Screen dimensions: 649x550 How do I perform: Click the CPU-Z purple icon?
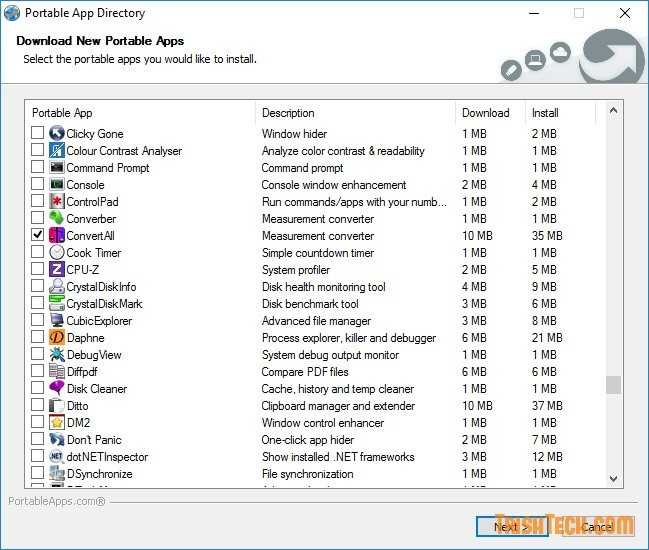tap(57, 270)
